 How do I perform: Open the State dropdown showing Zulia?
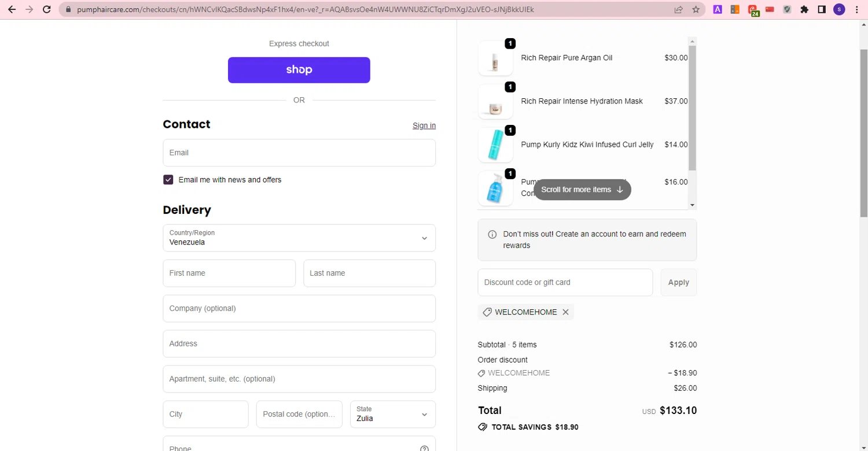393,414
